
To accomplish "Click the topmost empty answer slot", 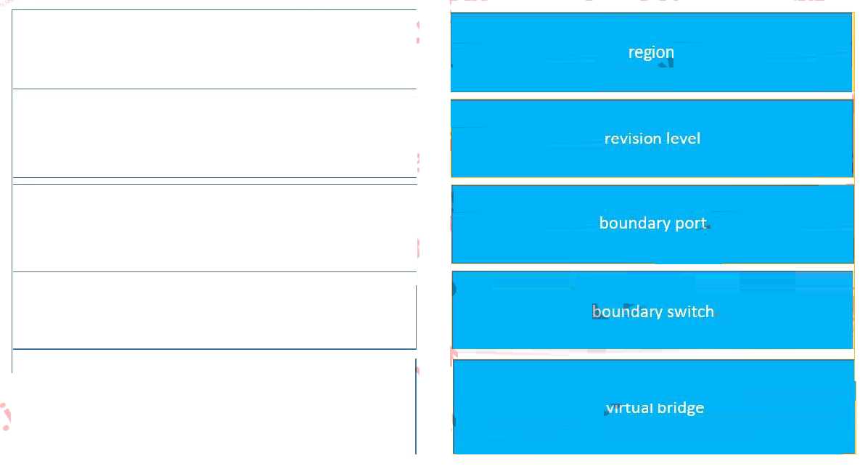I will [x=214, y=49].
